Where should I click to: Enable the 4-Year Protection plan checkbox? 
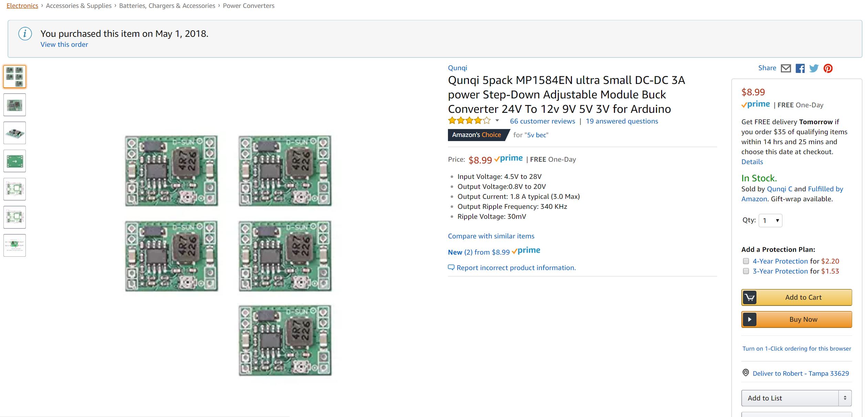coord(746,261)
